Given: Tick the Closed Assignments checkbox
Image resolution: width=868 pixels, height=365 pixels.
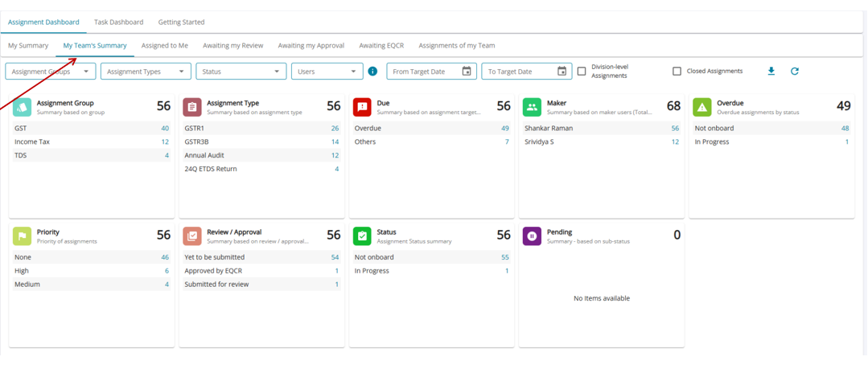Looking at the screenshot, I should 677,72.
